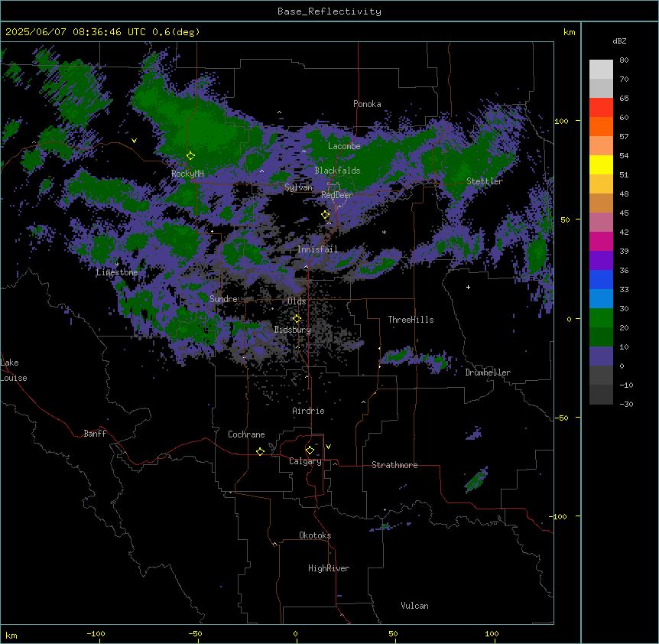Viewport: 659px width, 644px height.
Task: Click the yellow marker below Cochrane
Action: (x=260, y=451)
